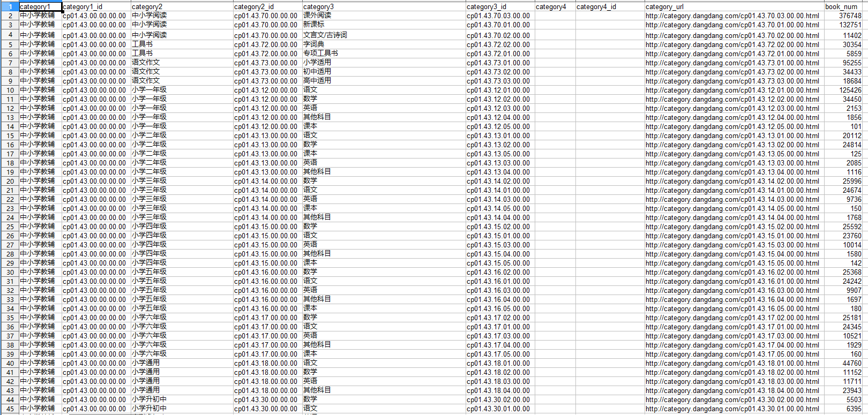The height and width of the screenshot is (415, 868).
Task: Select the category2_id header cell
Action: (x=268, y=7)
